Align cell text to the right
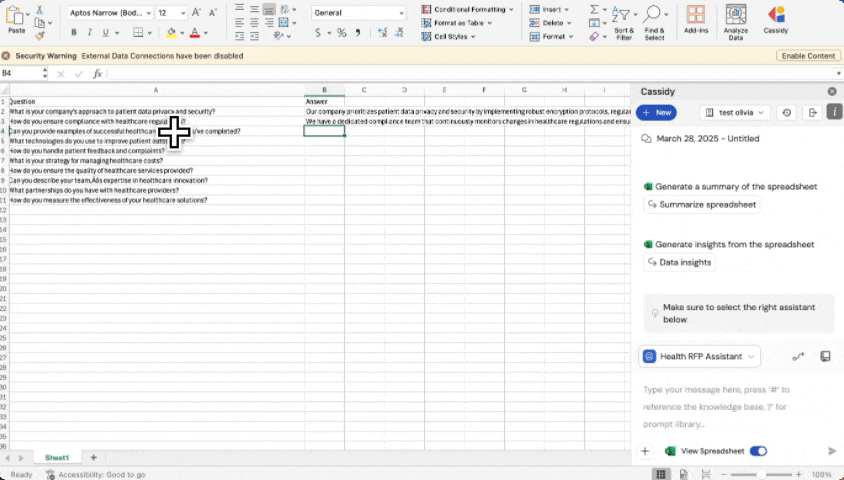This screenshot has width=844, height=480. pos(269,23)
